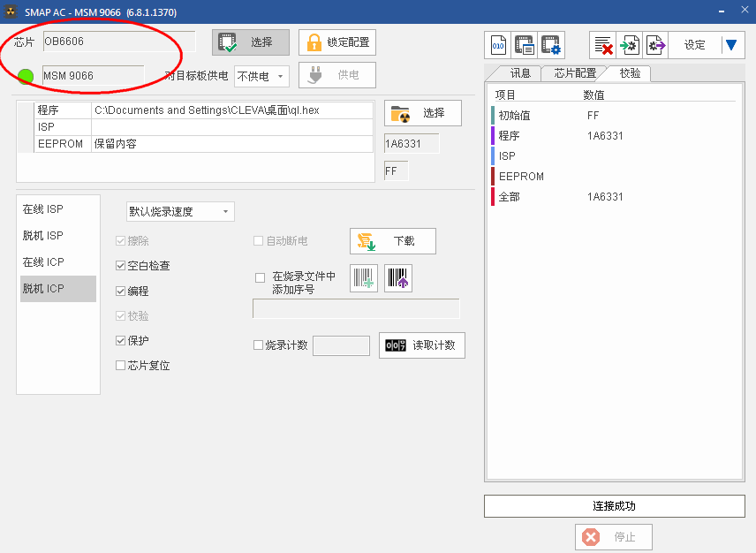
Task: Click the 选择 chip select button
Action: coord(251,42)
